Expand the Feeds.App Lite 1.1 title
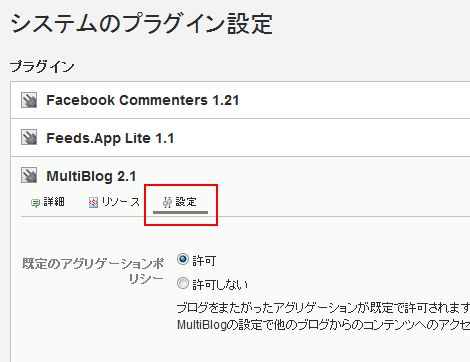Viewport: 470px width, 362px height. click(110, 138)
